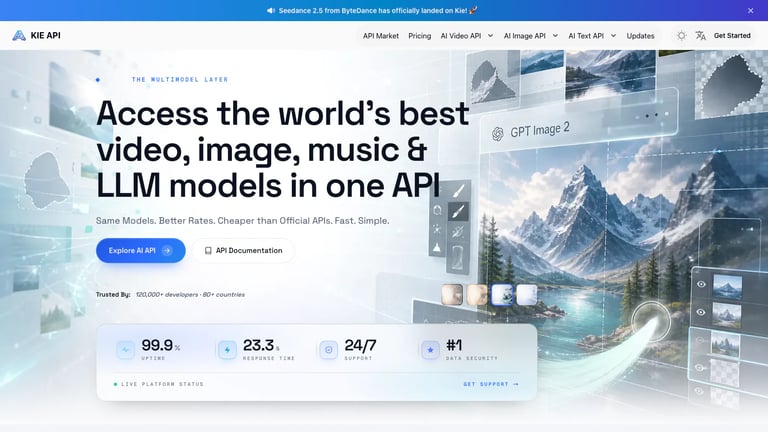Click the 24/7 support icon

pyautogui.click(x=329, y=350)
